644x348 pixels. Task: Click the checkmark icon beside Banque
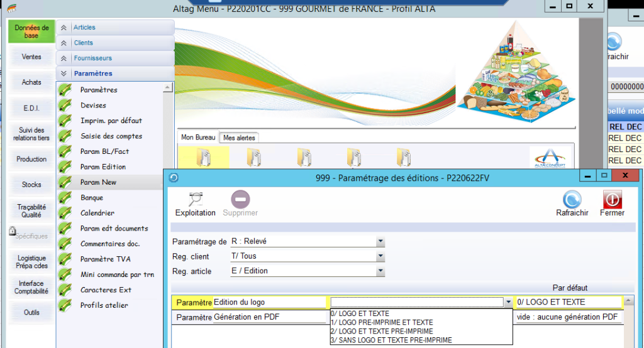pyautogui.click(x=65, y=198)
